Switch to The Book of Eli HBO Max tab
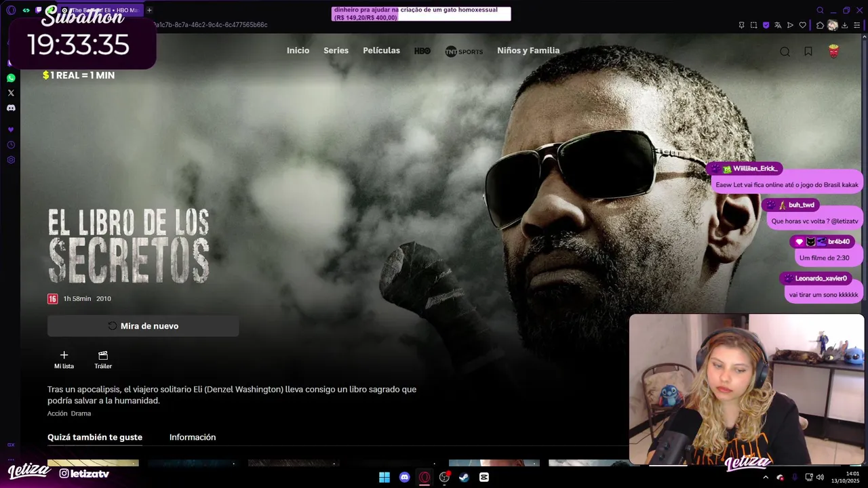Screen dimensions: 868x488 (102, 10)
